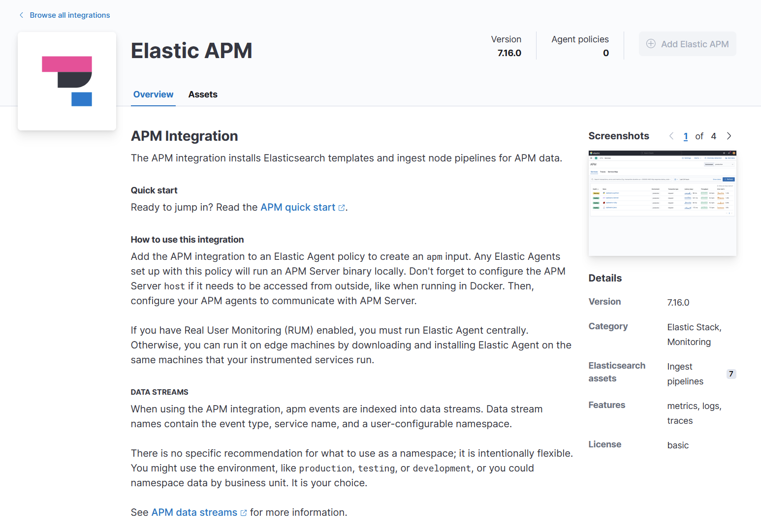Click the Add Elastic APM button
Screen dimensions: 761x532
(x=687, y=44)
